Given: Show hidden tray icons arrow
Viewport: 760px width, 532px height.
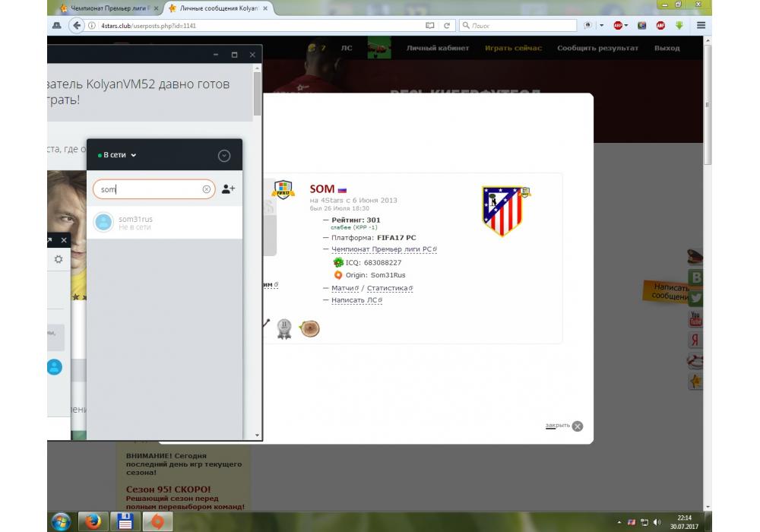Looking at the screenshot, I should pyautogui.click(x=619, y=522).
